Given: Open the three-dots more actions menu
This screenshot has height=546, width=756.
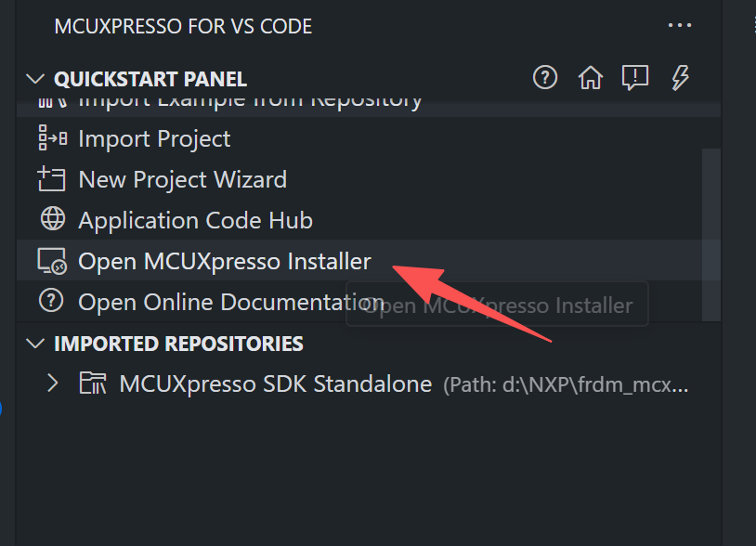Looking at the screenshot, I should [680, 25].
